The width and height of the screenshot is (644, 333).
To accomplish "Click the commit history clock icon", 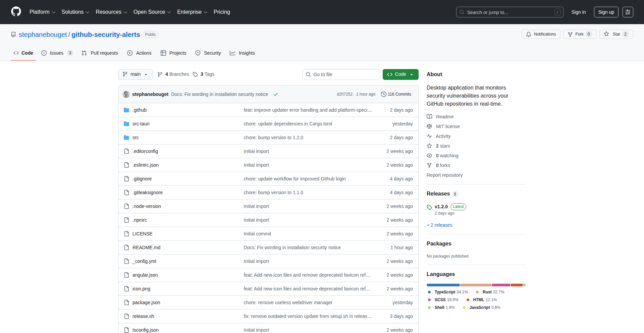I will pos(384,94).
